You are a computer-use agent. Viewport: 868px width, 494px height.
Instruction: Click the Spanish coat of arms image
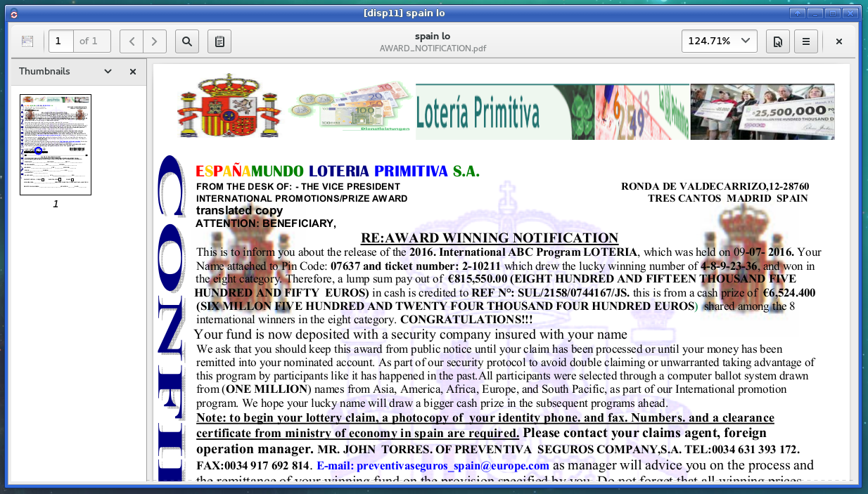(230, 106)
